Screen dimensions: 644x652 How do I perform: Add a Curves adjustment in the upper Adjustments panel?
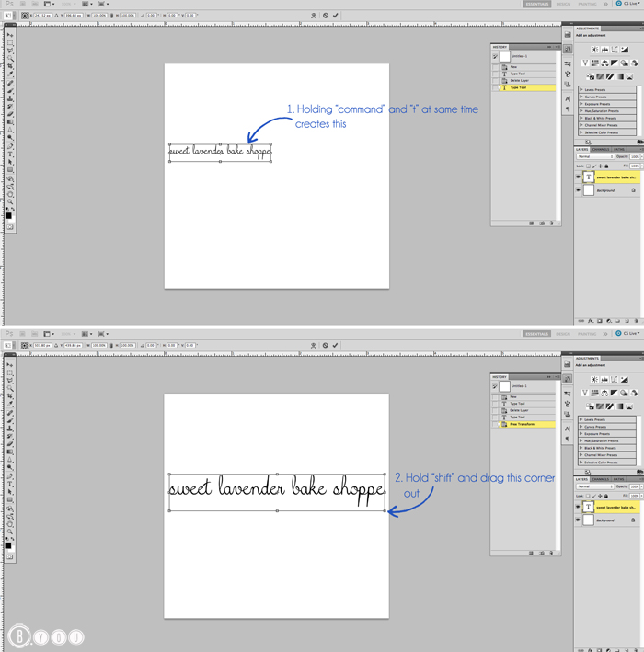pos(615,50)
